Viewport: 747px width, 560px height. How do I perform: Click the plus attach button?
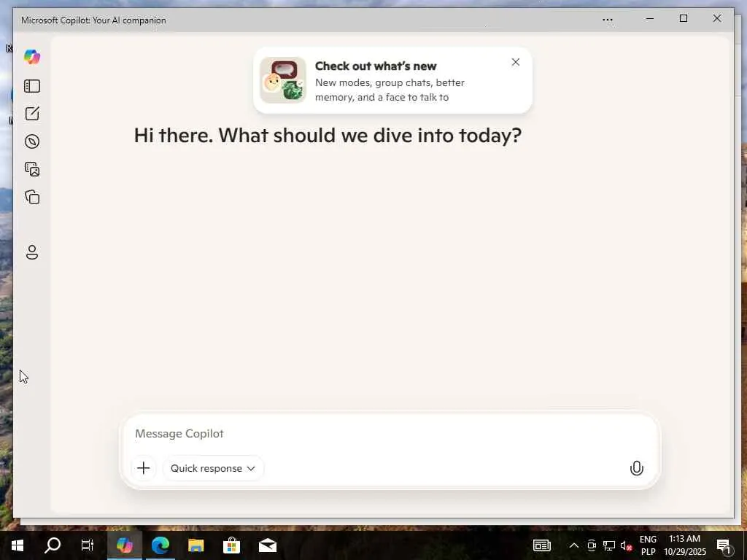click(144, 468)
